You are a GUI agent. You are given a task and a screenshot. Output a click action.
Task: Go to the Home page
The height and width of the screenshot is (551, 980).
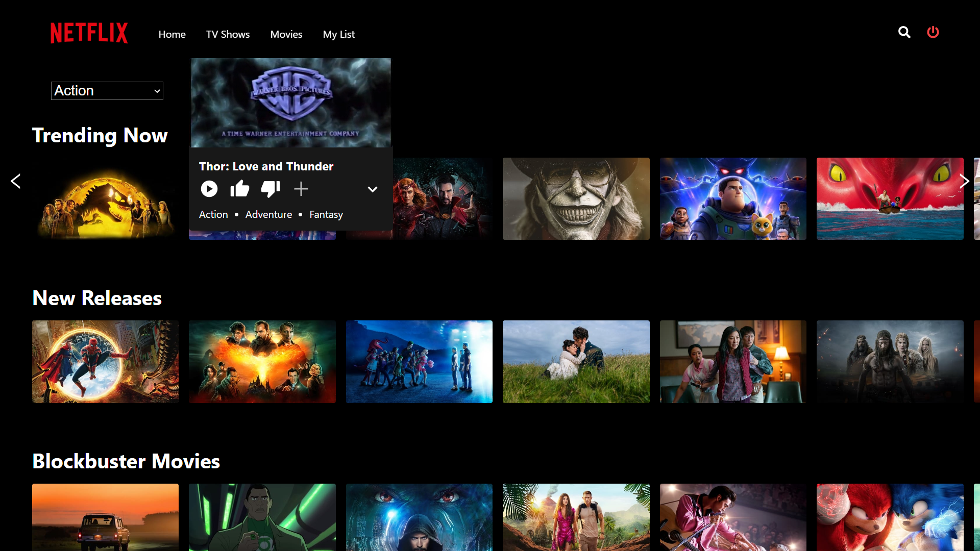[x=171, y=34]
